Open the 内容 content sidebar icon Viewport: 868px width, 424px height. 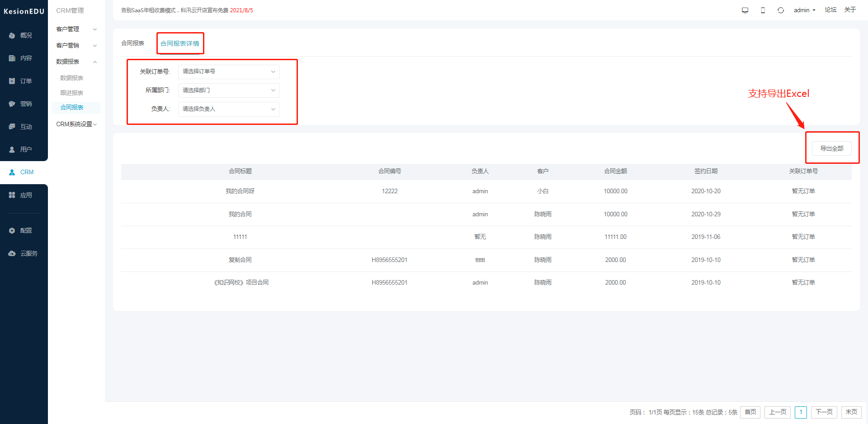click(x=12, y=58)
